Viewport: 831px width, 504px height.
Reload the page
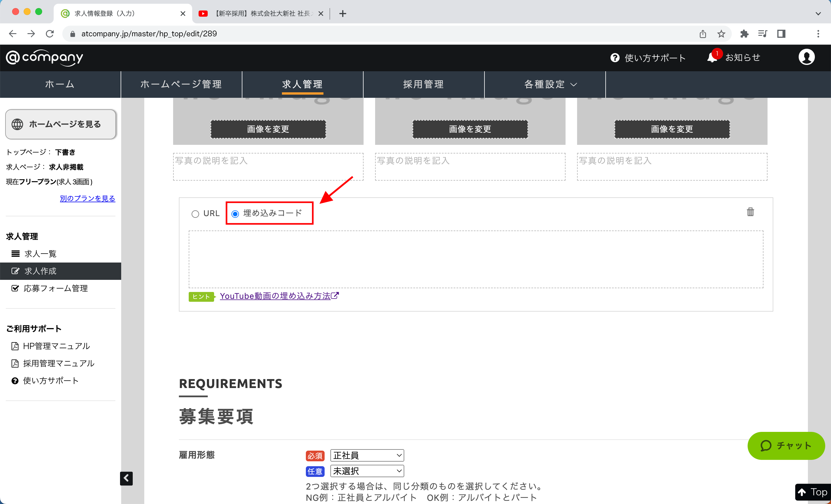click(x=50, y=33)
